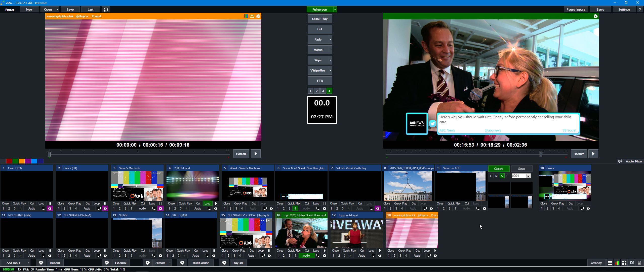The width and height of the screenshot is (644, 272).
Task: Open the preview window's gear settings icon
Action: click(258, 16)
